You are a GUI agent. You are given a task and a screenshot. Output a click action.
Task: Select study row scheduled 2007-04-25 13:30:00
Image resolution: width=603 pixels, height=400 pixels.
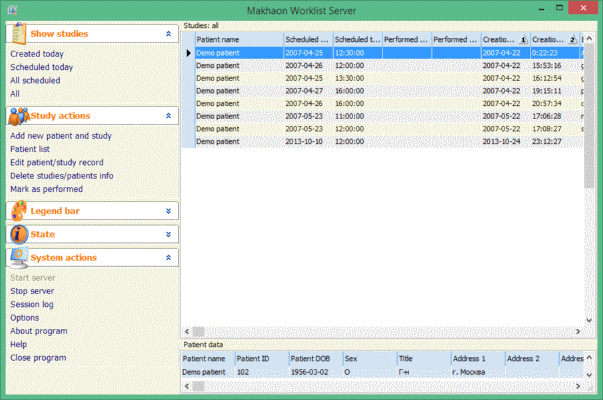(x=389, y=78)
